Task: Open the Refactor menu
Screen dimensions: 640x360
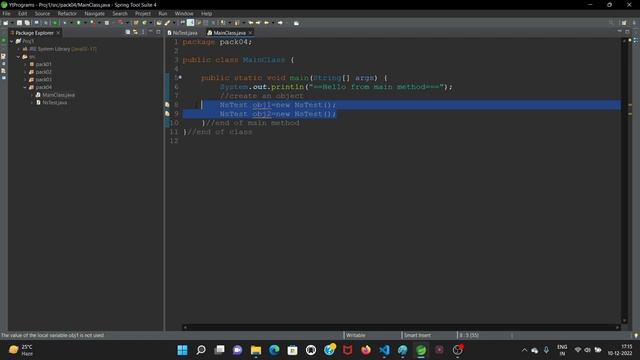Action: [67, 13]
